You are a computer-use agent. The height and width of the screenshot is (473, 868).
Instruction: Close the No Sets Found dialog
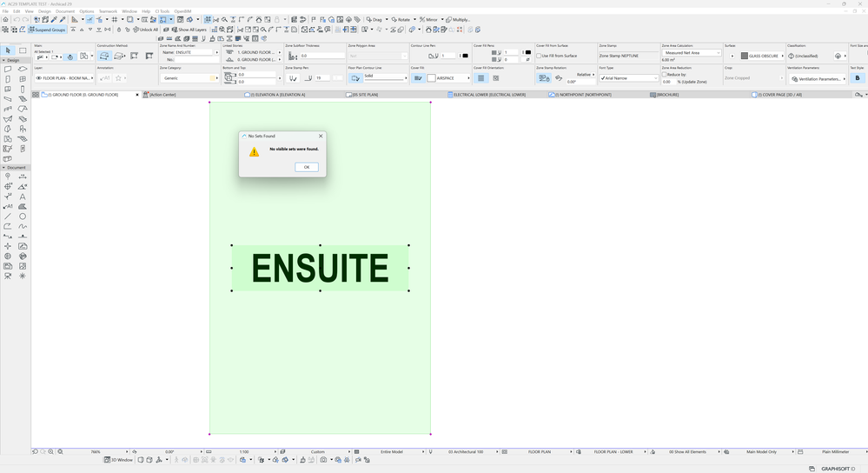click(x=321, y=136)
